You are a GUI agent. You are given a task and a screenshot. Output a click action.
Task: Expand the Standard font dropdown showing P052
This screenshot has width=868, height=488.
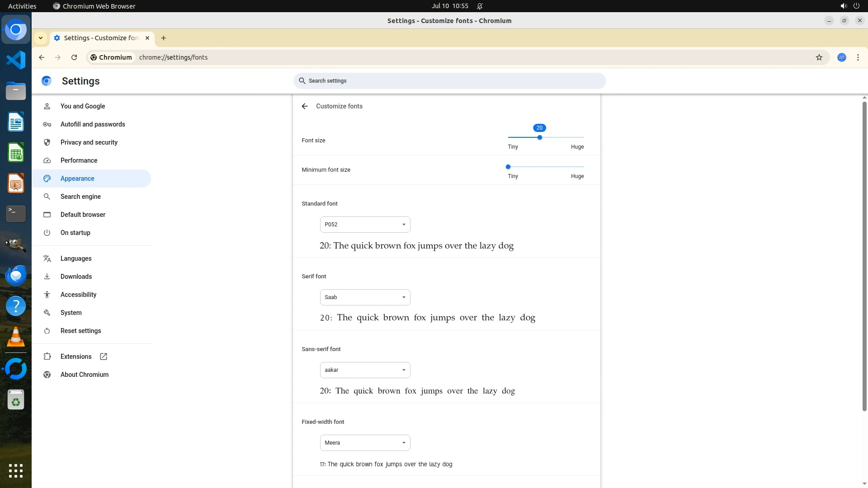(365, 225)
